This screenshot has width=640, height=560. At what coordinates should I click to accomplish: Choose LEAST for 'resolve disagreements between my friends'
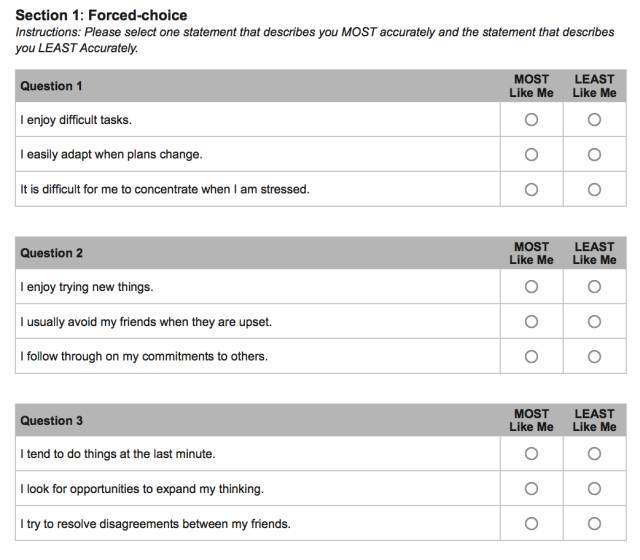pos(594,524)
